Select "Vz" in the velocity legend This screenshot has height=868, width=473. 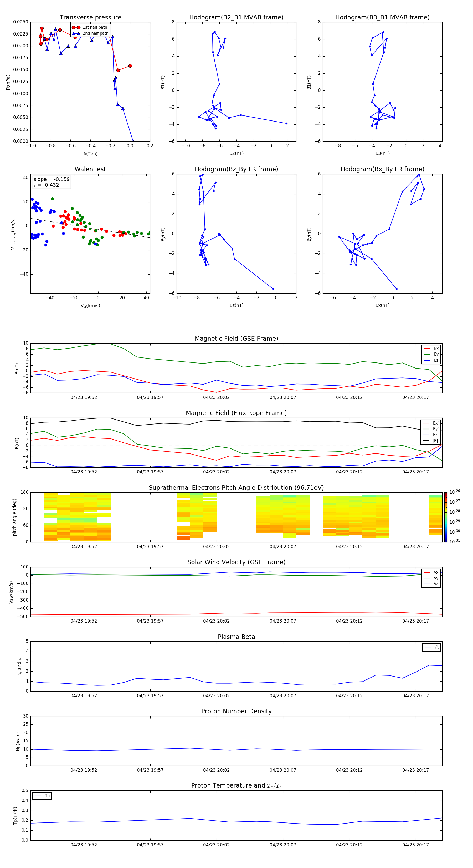pos(431,584)
